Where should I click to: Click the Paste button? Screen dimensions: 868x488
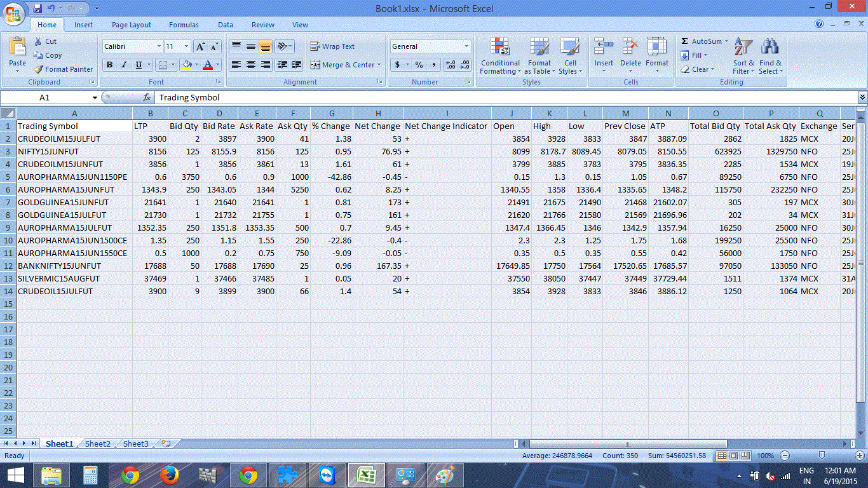click(x=18, y=54)
